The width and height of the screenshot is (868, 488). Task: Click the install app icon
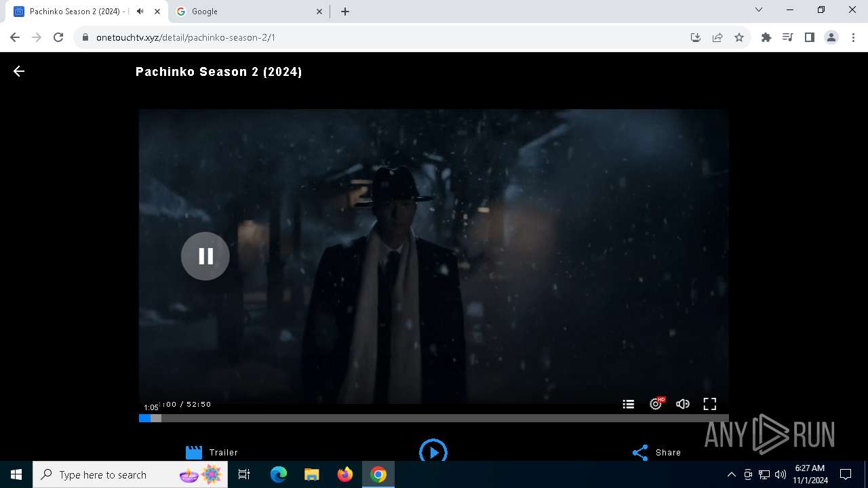point(696,37)
